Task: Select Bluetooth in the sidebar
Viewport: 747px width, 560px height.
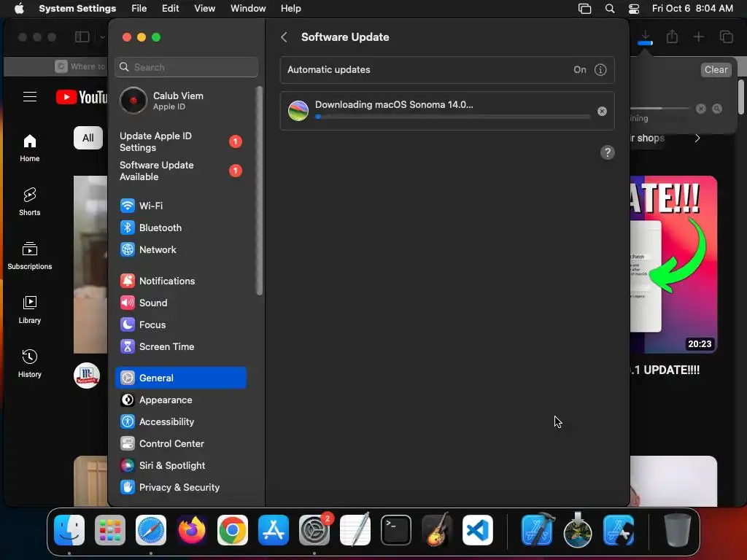Action: [181, 227]
